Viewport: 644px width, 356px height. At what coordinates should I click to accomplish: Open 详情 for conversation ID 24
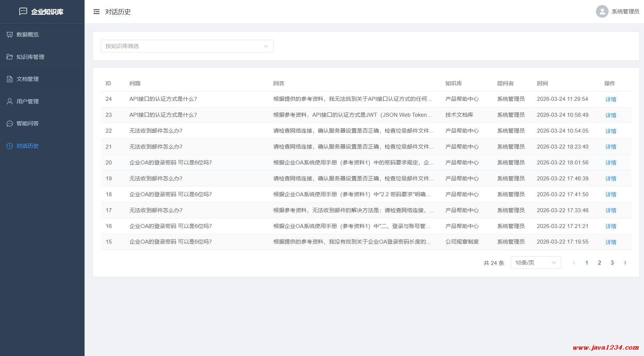(x=610, y=99)
